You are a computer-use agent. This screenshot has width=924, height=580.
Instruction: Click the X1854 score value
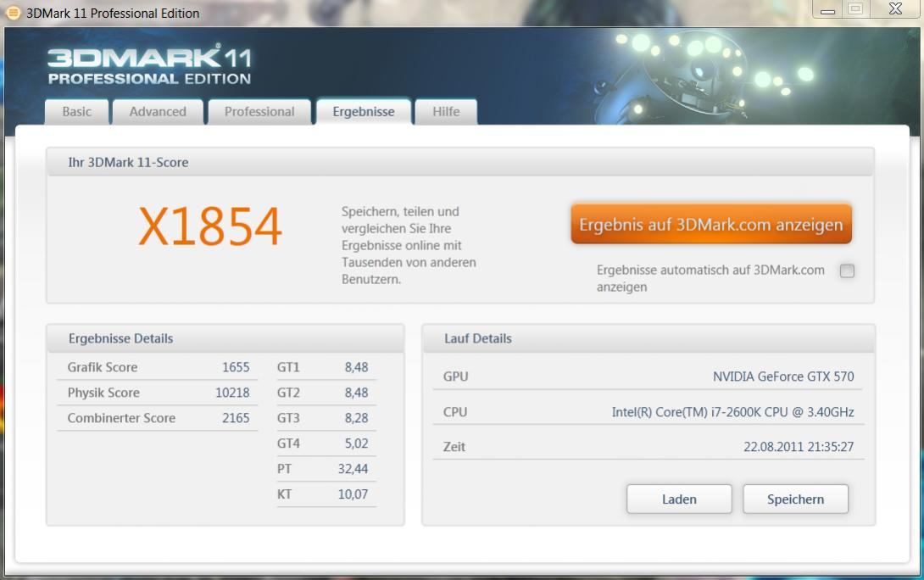click(x=210, y=226)
